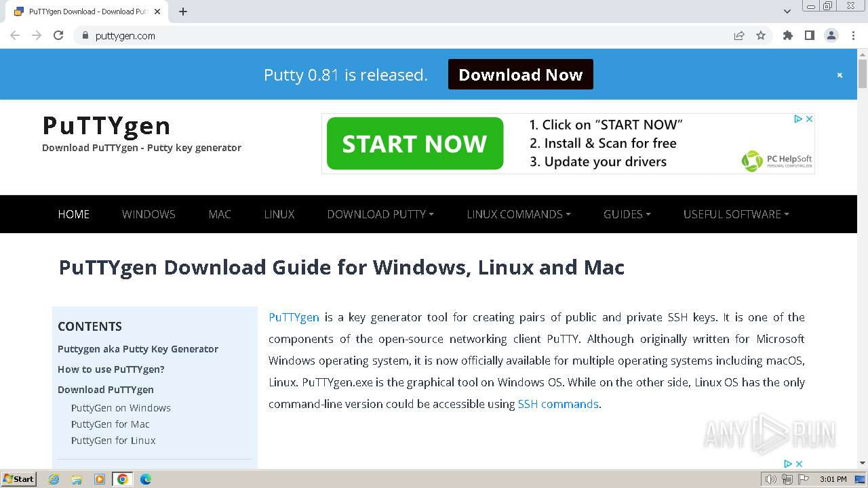Open media player taskbar icon

(x=100, y=479)
